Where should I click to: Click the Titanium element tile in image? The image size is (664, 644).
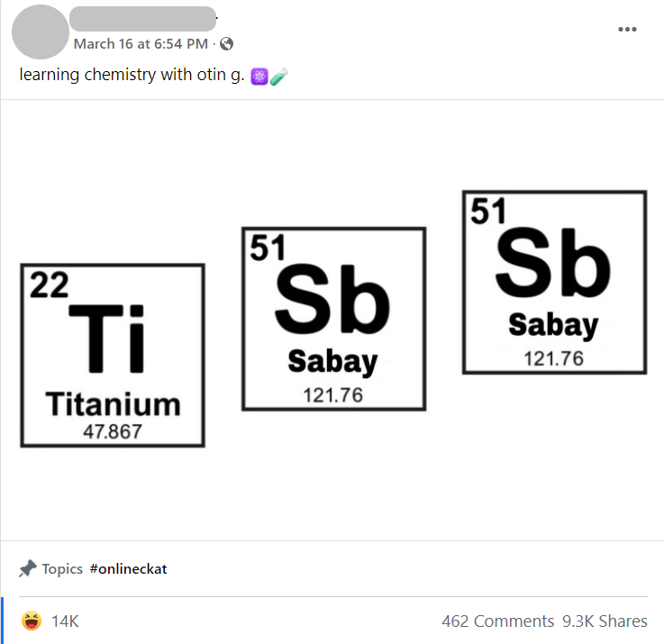click(113, 355)
